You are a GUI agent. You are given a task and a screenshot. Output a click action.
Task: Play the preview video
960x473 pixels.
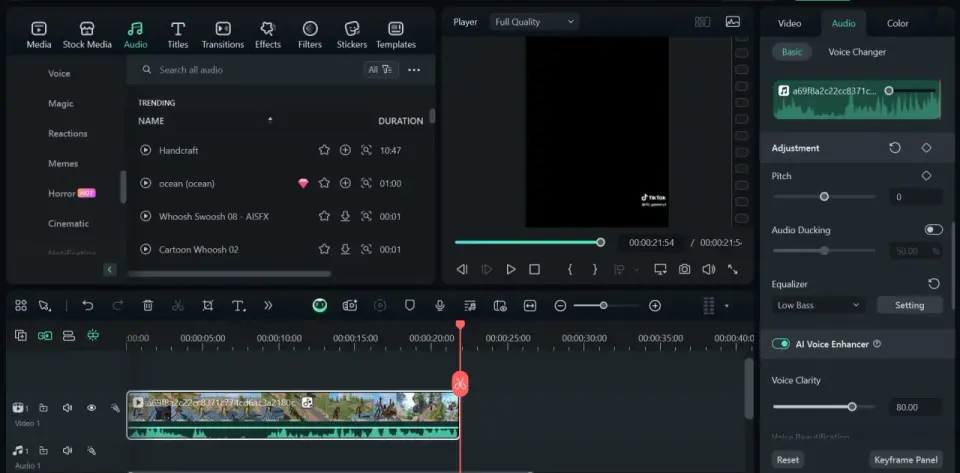511,269
